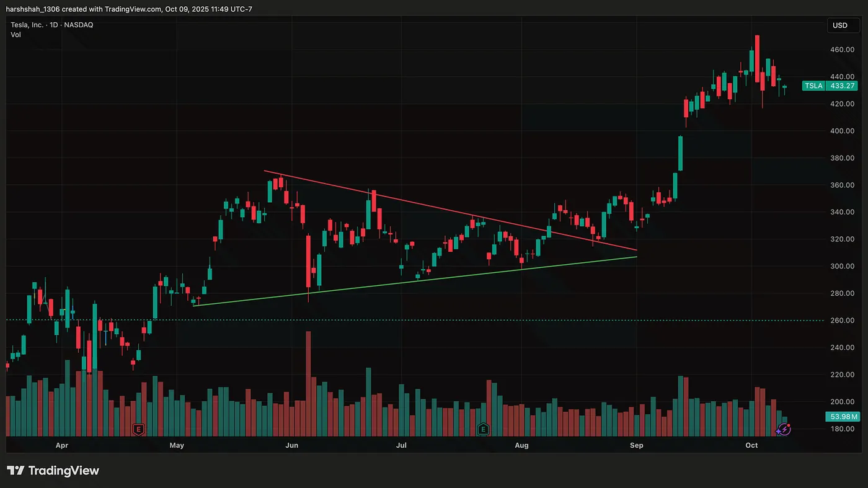Click the 240.00 price axis label
Image resolution: width=868 pixels, height=488 pixels.
843,347
